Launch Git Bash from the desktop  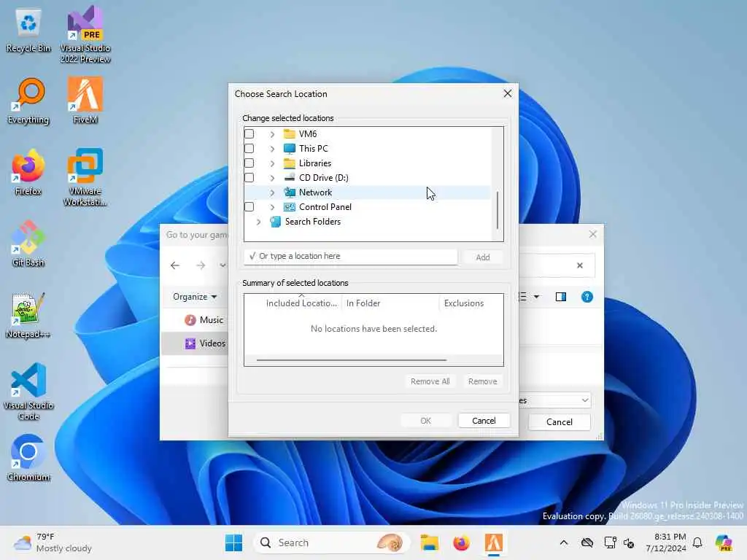[28, 244]
